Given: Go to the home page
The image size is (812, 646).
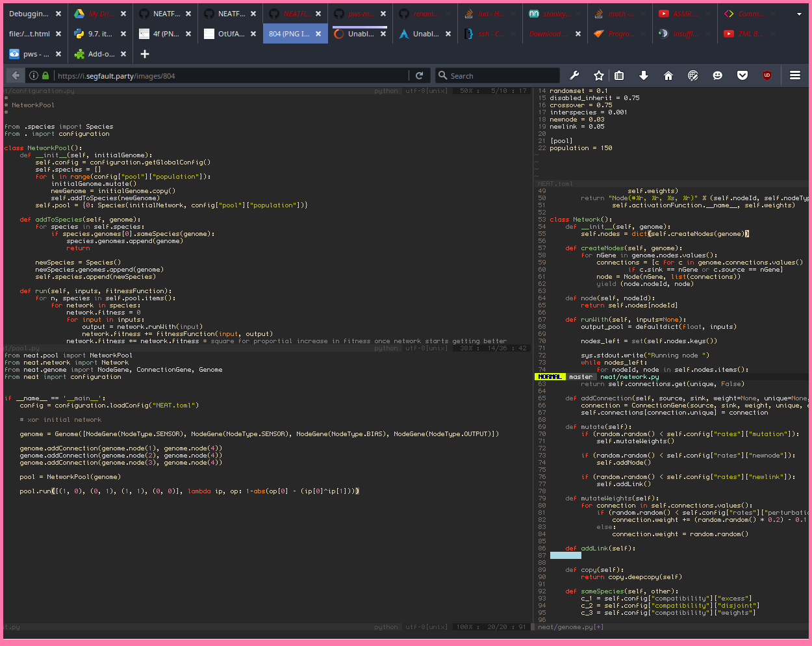Looking at the screenshot, I should tap(668, 75).
